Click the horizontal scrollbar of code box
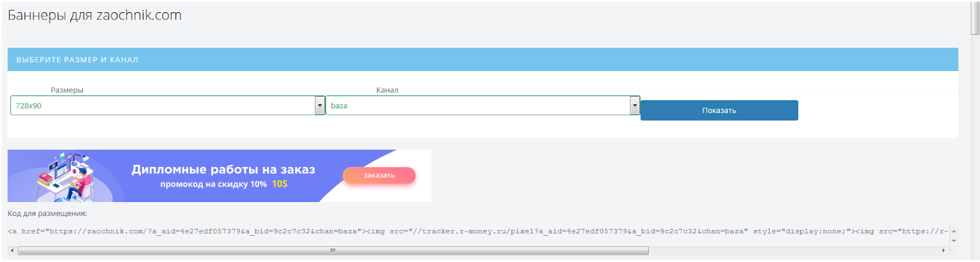This screenshot has width=980, height=262. click(x=333, y=250)
